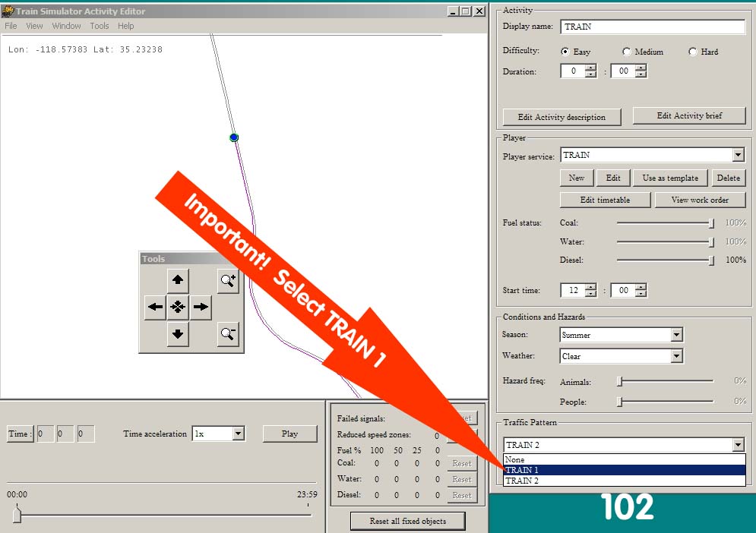
Task: Click the Duration hours input field
Action: pos(573,71)
